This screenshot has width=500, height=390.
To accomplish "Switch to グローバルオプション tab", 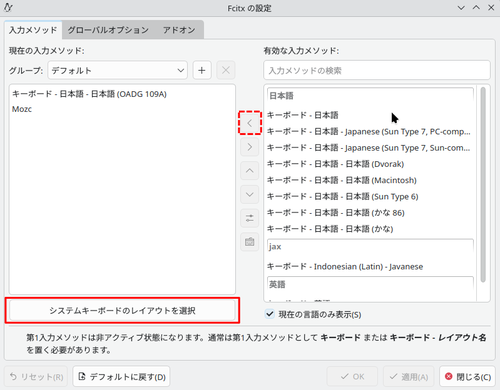I will [x=108, y=30].
